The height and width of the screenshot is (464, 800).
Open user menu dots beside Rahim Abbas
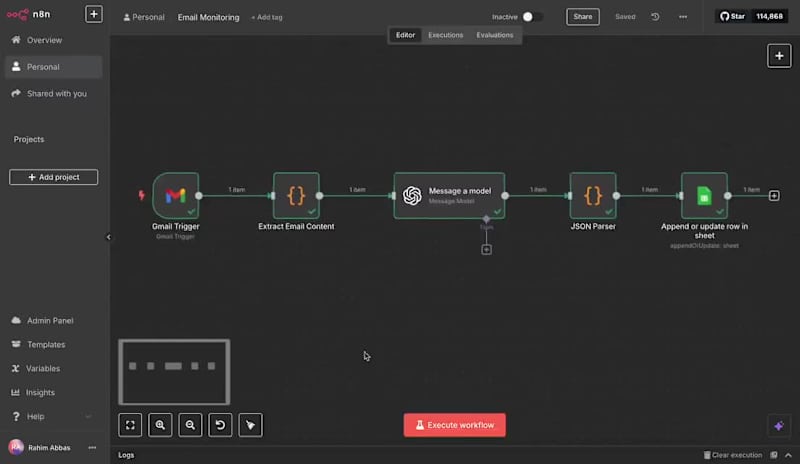(92, 448)
